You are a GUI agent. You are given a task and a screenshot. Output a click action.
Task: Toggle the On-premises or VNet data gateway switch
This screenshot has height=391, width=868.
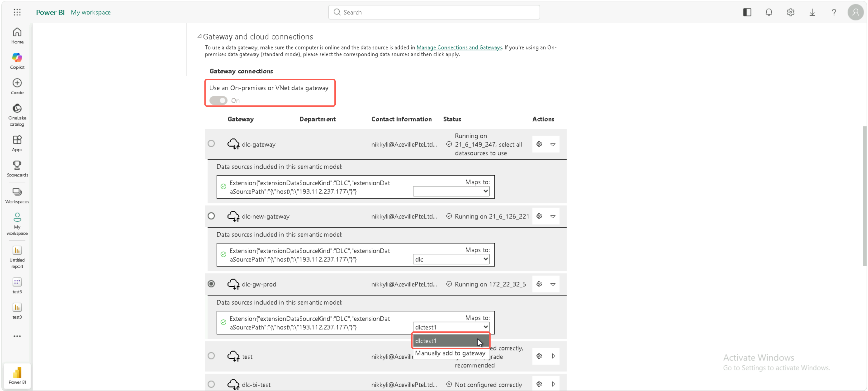click(x=218, y=100)
